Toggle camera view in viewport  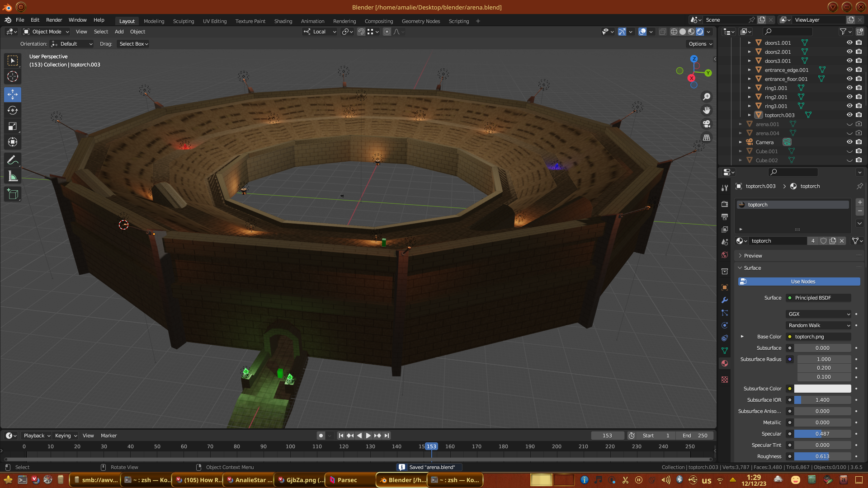click(x=707, y=124)
